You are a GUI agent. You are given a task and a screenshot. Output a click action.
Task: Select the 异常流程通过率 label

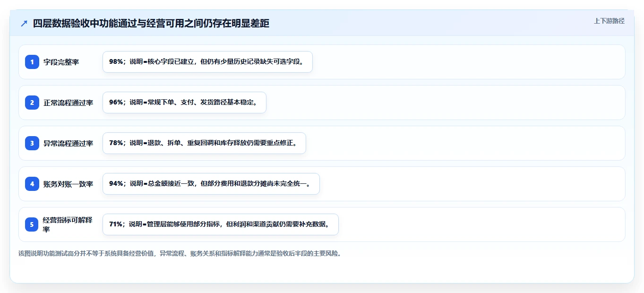(69, 143)
